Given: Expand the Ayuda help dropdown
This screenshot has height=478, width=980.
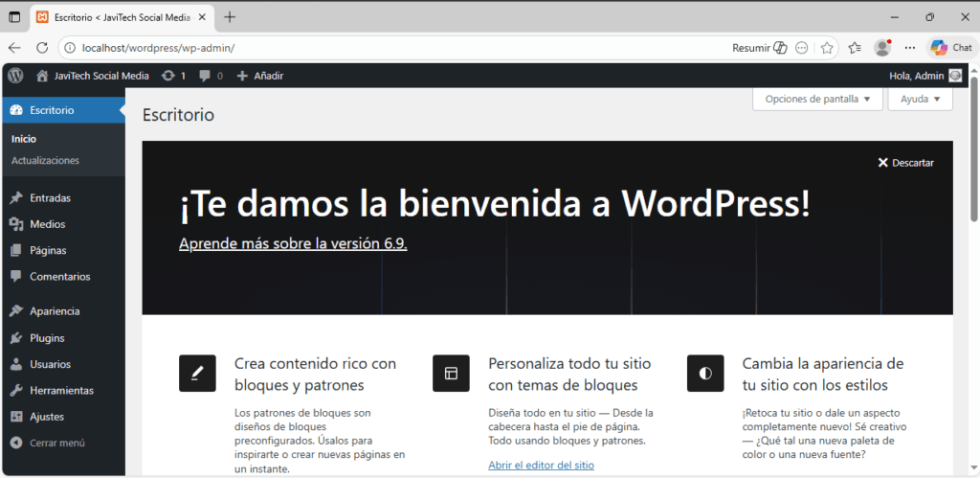Looking at the screenshot, I should coord(920,99).
